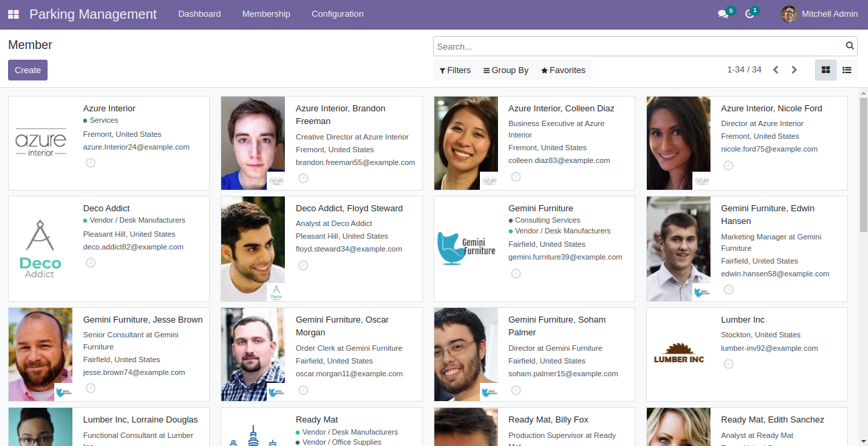Open the apps grid menu icon
Viewport: 868px width, 446px height.
13,14
